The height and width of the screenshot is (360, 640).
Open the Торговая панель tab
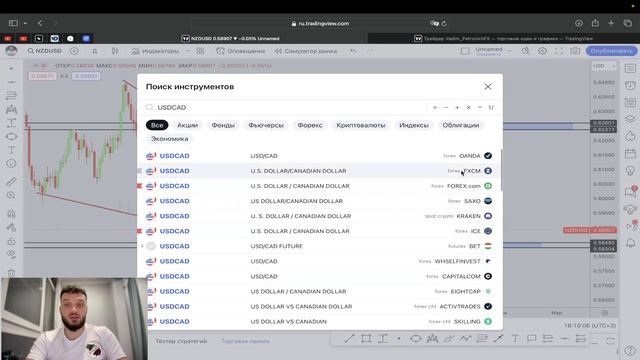coord(245,341)
